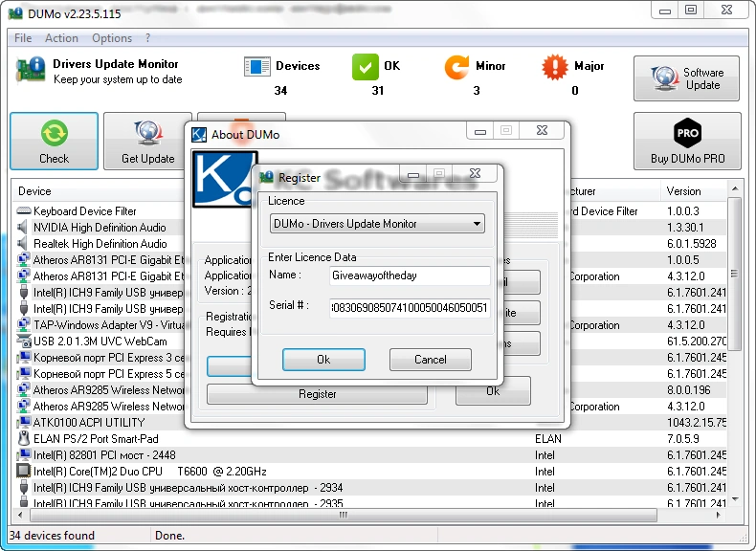Image resolution: width=756 pixels, height=551 pixels.
Task: Click the ELAN manufacturer cell
Action: [548, 439]
